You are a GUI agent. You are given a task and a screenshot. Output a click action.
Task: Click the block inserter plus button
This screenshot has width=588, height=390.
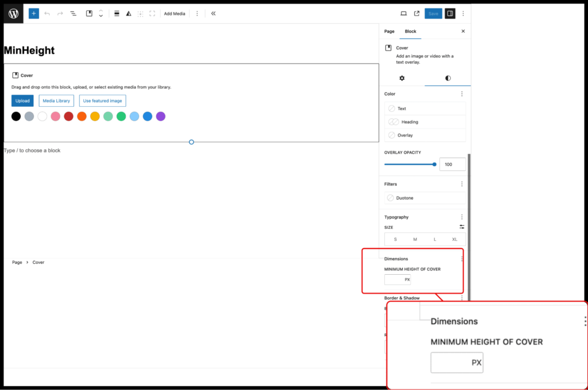click(34, 13)
